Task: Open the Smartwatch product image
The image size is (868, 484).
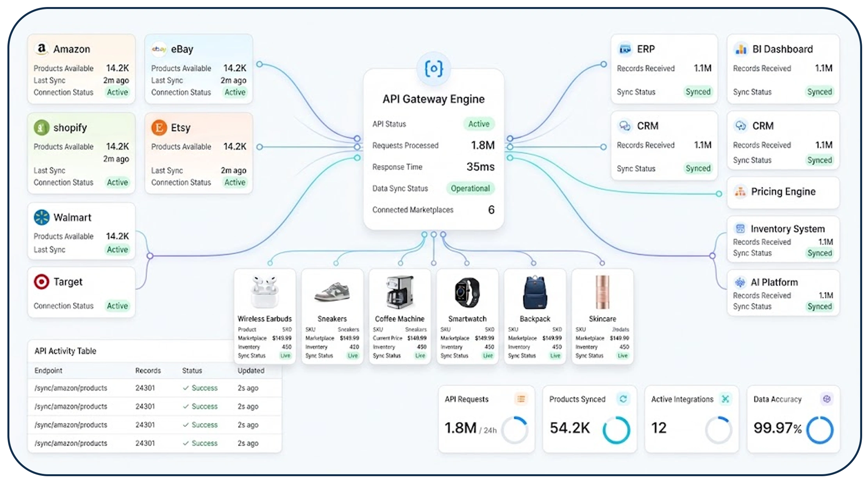Action: [x=467, y=293]
